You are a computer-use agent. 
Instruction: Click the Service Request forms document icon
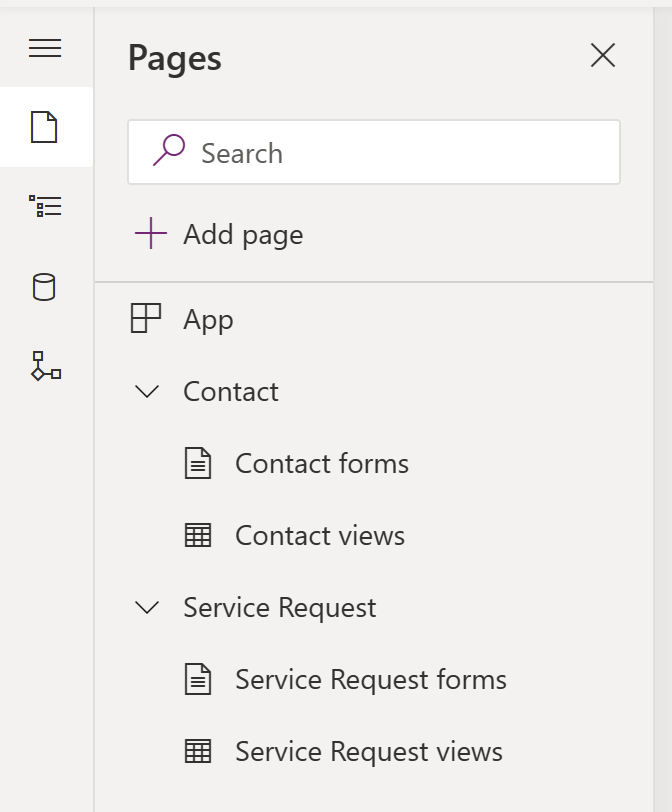click(x=198, y=679)
